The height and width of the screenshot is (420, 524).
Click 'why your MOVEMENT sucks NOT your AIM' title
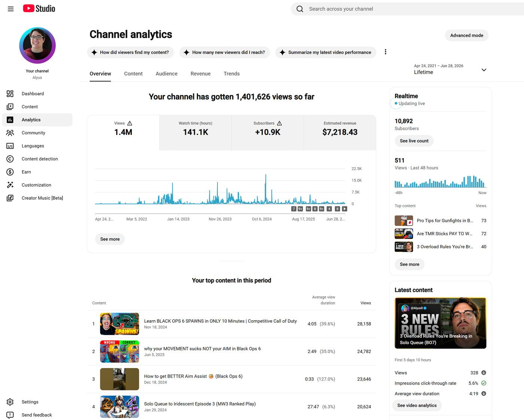(x=202, y=349)
